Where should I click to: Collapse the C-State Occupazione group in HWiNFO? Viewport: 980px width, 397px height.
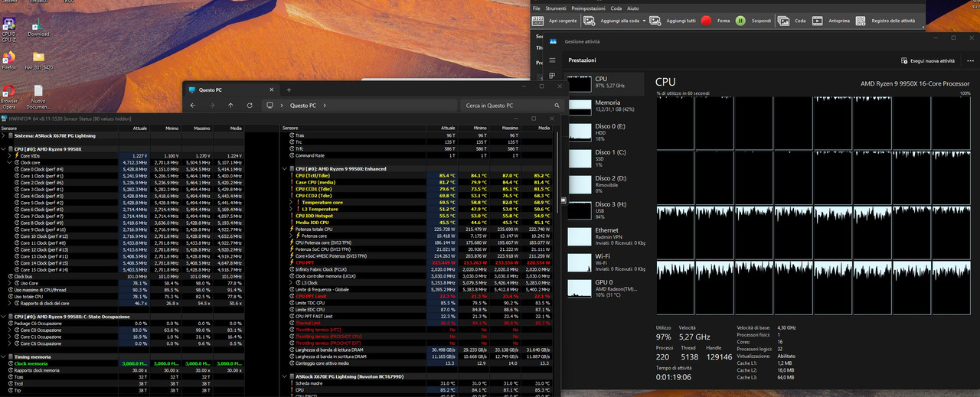coord(3,317)
